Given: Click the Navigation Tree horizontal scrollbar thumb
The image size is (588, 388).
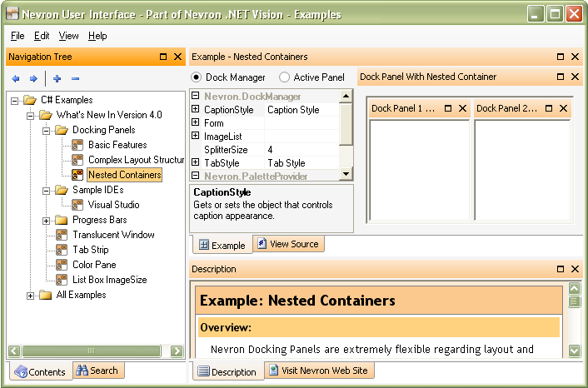Looking at the screenshot, I should [92, 351].
